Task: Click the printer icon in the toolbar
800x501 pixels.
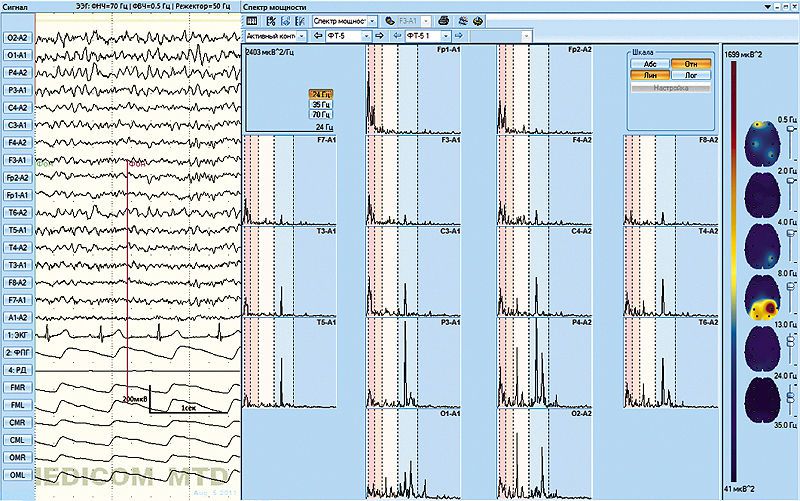Action: [x=443, y=20]
